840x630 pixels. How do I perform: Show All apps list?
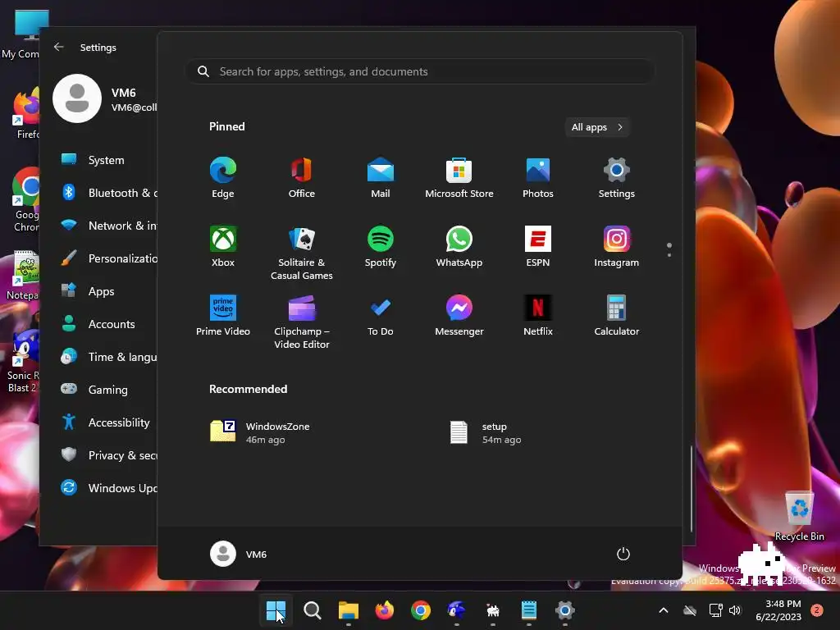click(597, 127)
